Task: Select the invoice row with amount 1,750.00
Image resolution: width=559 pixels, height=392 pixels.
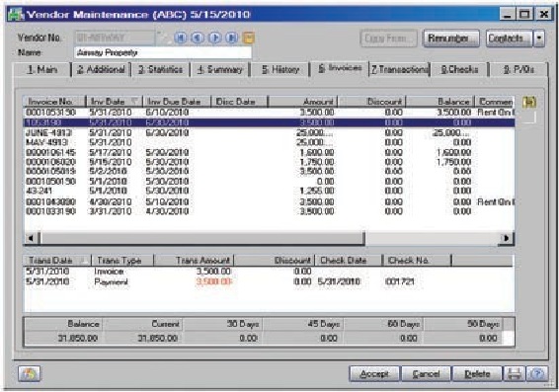Action: click(270, 162)
